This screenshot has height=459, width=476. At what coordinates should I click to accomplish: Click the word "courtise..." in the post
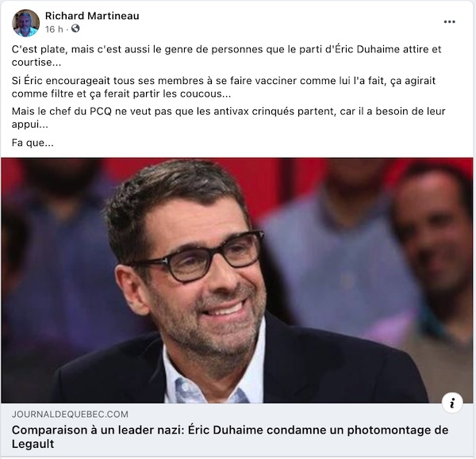[x=36, y=62]
